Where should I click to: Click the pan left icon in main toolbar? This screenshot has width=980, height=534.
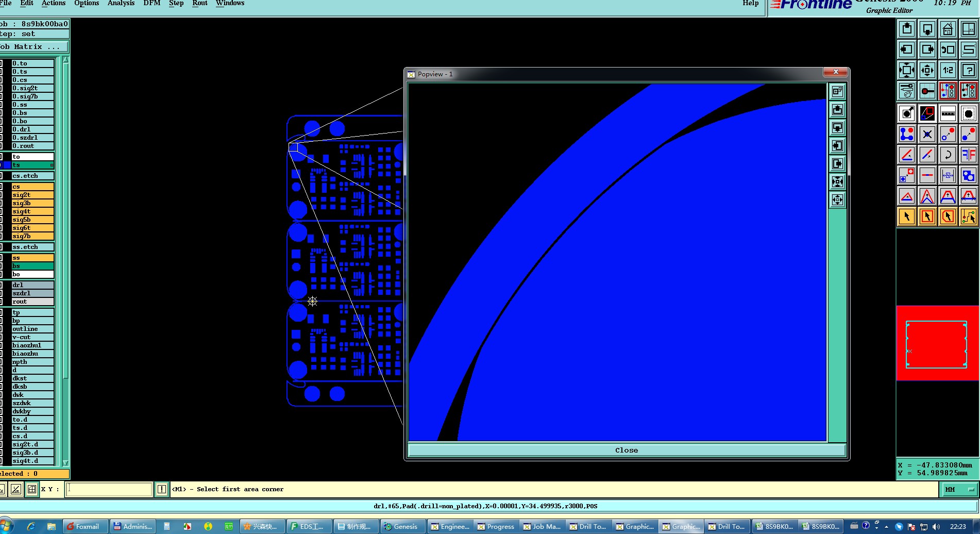point(907,49)
